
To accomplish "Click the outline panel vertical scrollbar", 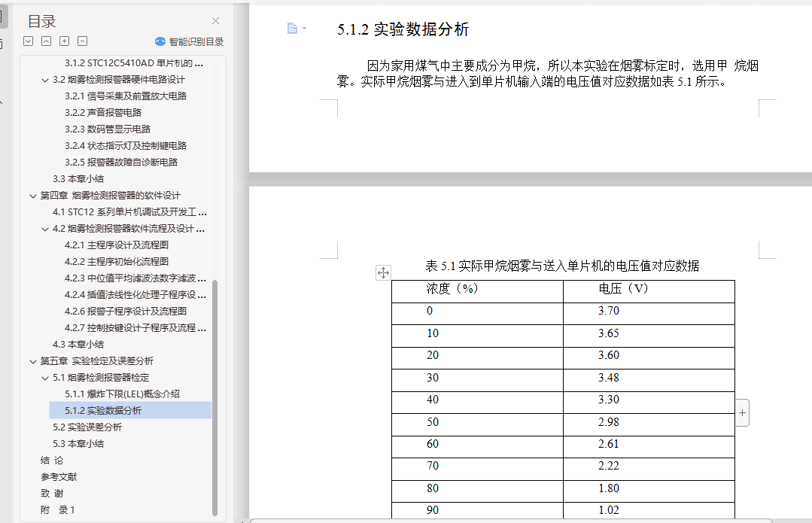I will [215, 397].
